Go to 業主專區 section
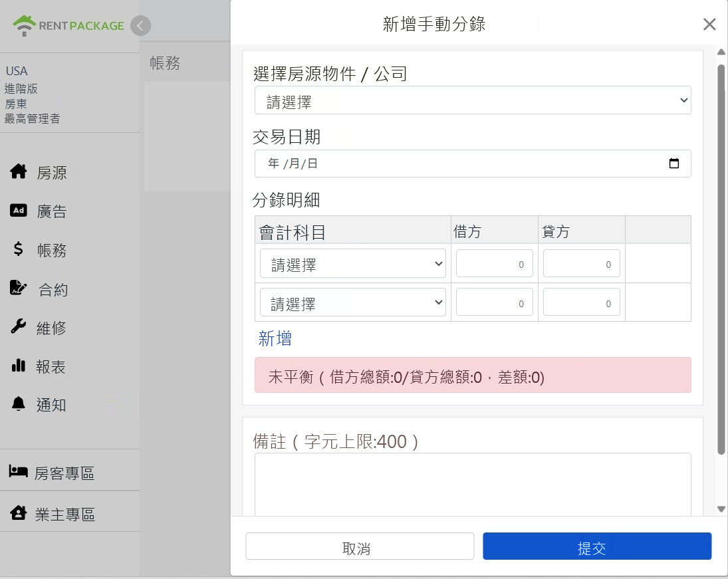The width and height of the screenshot is (728, 579). click(65, 515)
